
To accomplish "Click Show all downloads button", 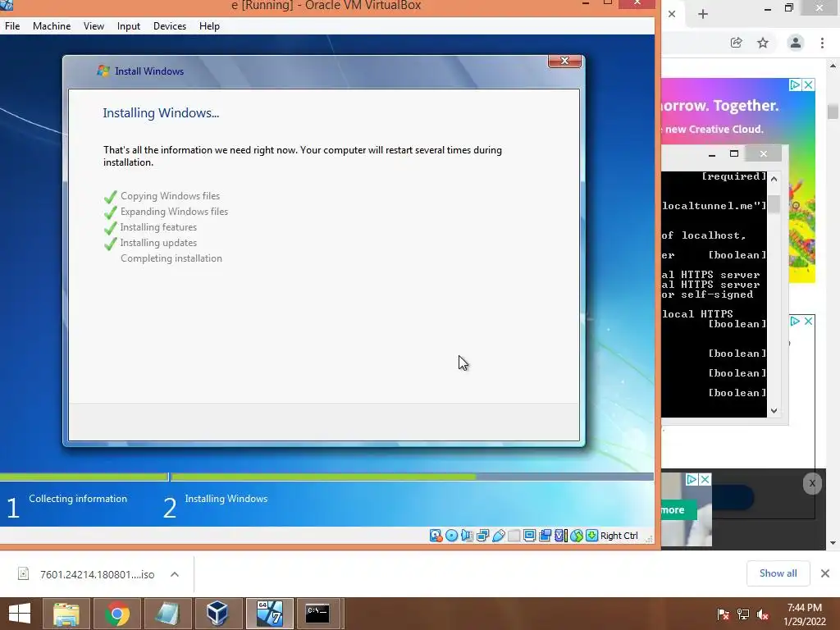I will 778,573.
